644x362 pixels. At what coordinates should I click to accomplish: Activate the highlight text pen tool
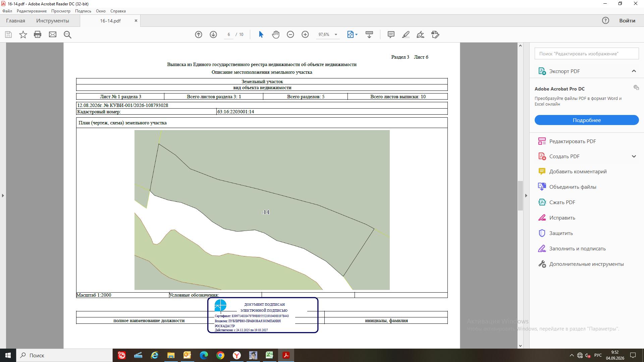coord(406,35)
